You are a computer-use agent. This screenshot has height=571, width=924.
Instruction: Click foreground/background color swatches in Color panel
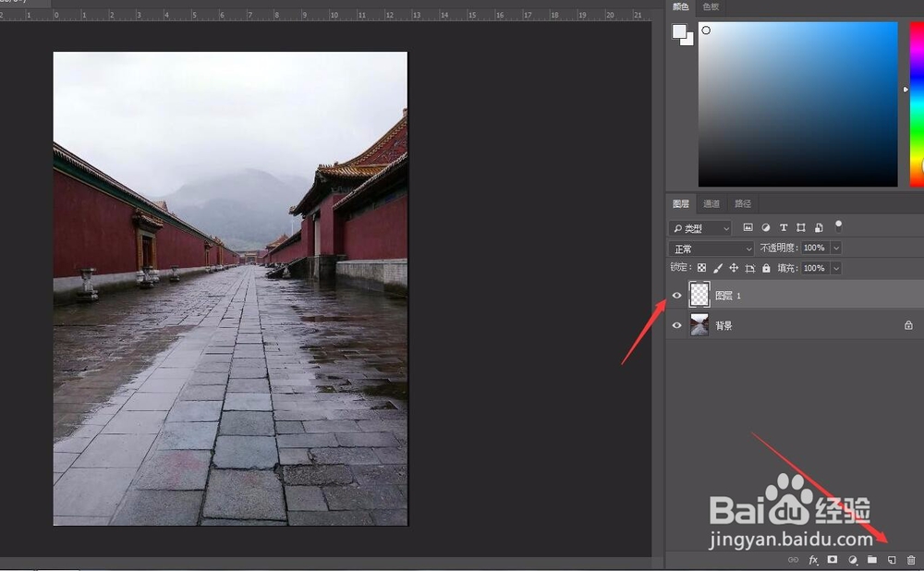tap(683, 34)
